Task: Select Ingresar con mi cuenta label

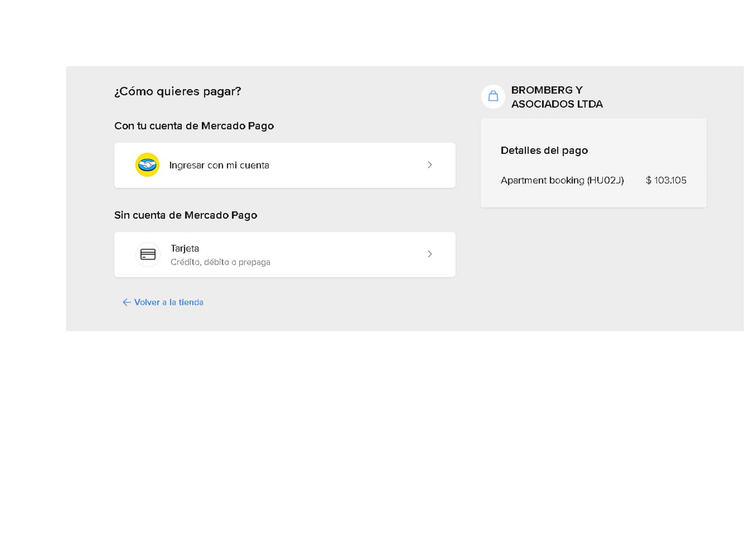Action: pos(219,165)
